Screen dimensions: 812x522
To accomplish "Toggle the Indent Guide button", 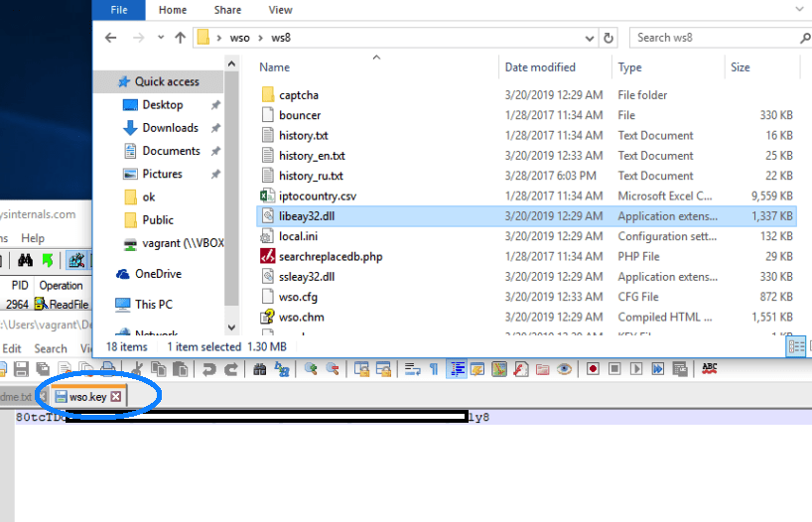I will [x=457, y=369].
